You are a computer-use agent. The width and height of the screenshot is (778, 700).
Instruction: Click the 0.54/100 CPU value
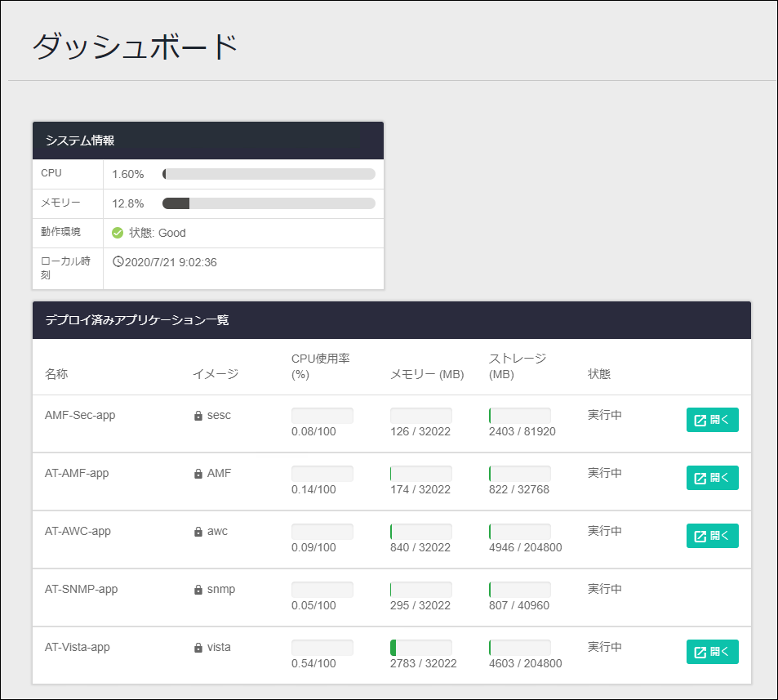(313, 663)
